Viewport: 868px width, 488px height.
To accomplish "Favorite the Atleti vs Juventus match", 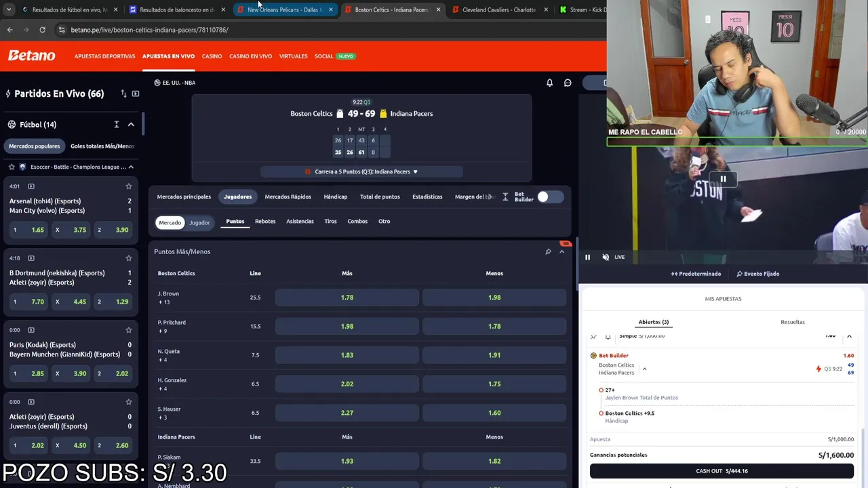I will (x=128, y=402).
